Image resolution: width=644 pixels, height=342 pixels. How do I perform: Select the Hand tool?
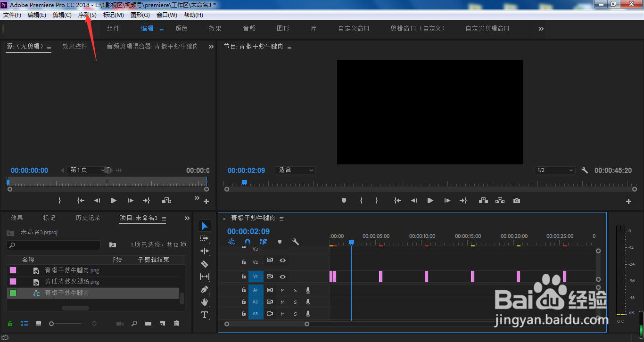point(205,302)
